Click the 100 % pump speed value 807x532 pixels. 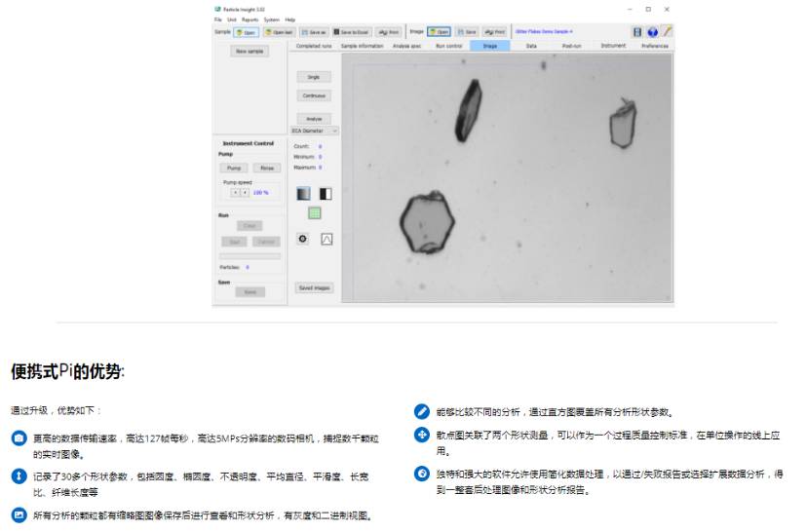click(x=261, y=192)
